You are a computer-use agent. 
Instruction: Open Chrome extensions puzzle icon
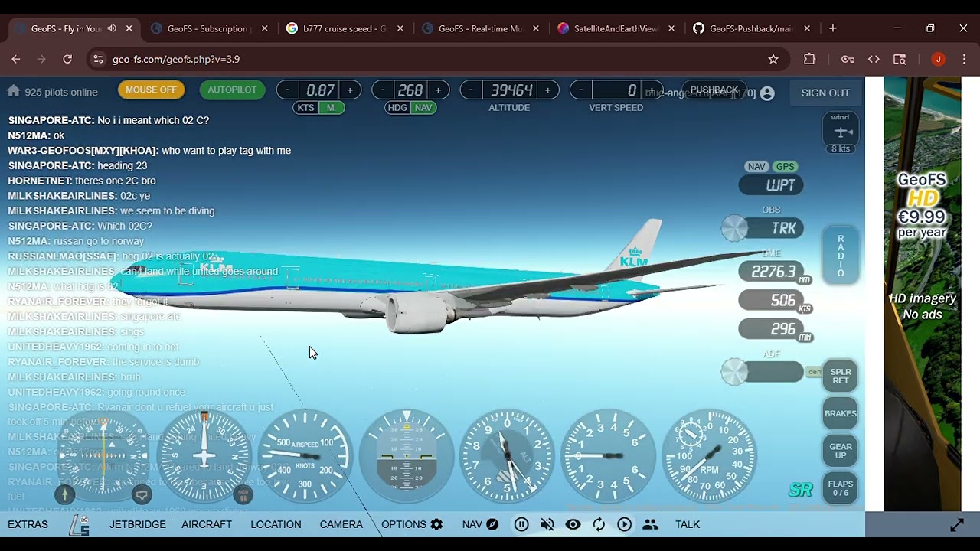[809, 59]
